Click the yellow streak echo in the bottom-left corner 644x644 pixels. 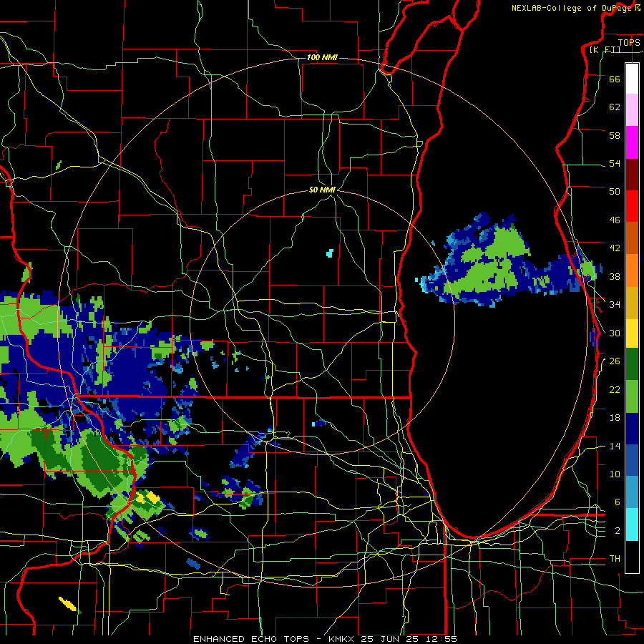tap(67, 604)
